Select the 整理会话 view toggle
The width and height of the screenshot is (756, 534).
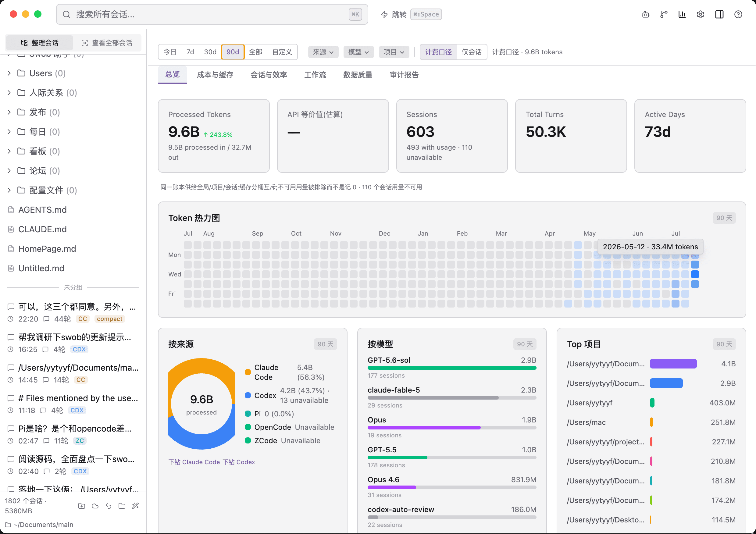(x=40, y=43)
